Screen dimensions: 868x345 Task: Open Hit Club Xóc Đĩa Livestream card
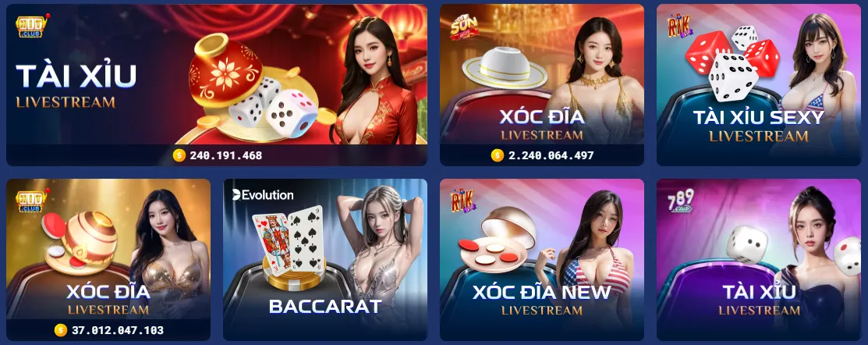(108, 259)
